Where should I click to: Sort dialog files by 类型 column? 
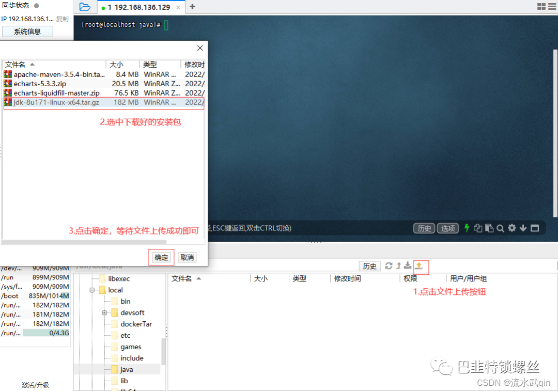click(x=160, y=65)
